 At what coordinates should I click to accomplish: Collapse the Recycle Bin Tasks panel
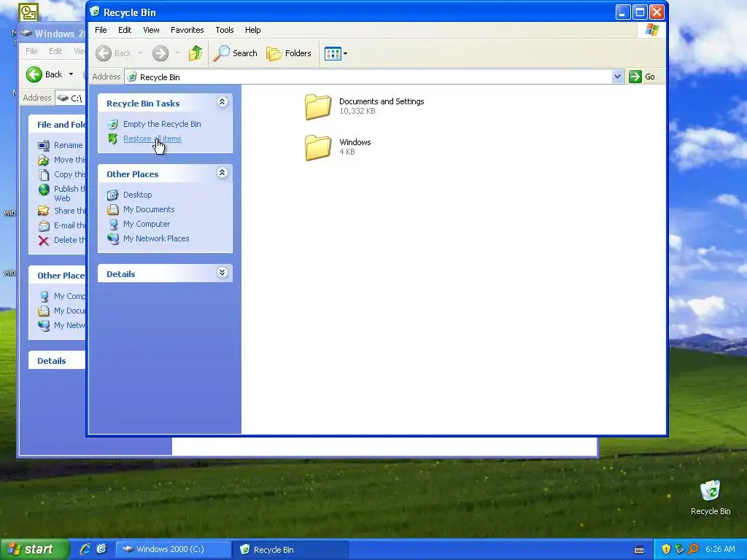(x=222, y=102)
